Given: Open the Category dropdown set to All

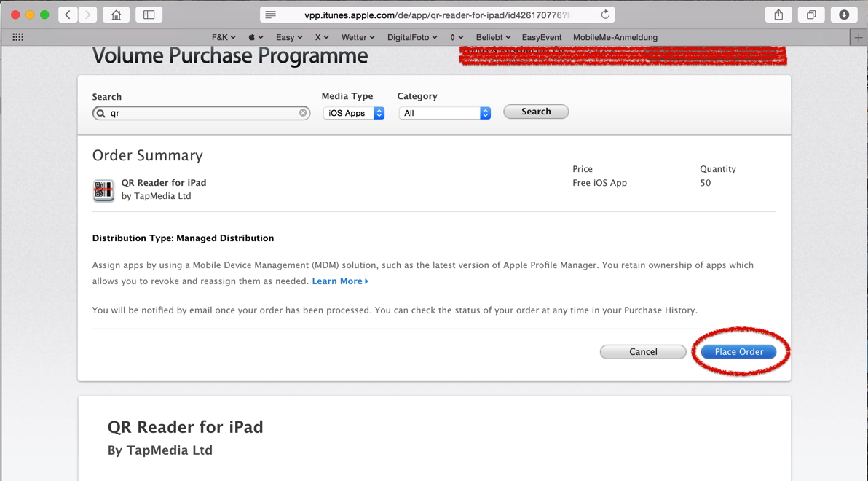Looking at the screenshot, I should pyautogui.click(x=444, y=113).
